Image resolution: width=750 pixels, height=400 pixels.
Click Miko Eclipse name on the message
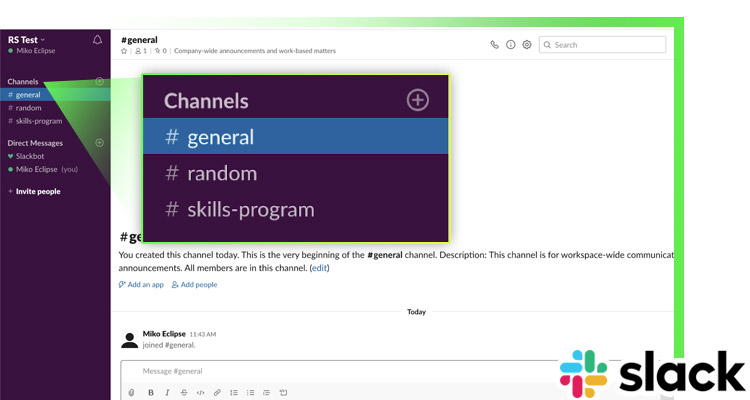click(x=164, y=334)
